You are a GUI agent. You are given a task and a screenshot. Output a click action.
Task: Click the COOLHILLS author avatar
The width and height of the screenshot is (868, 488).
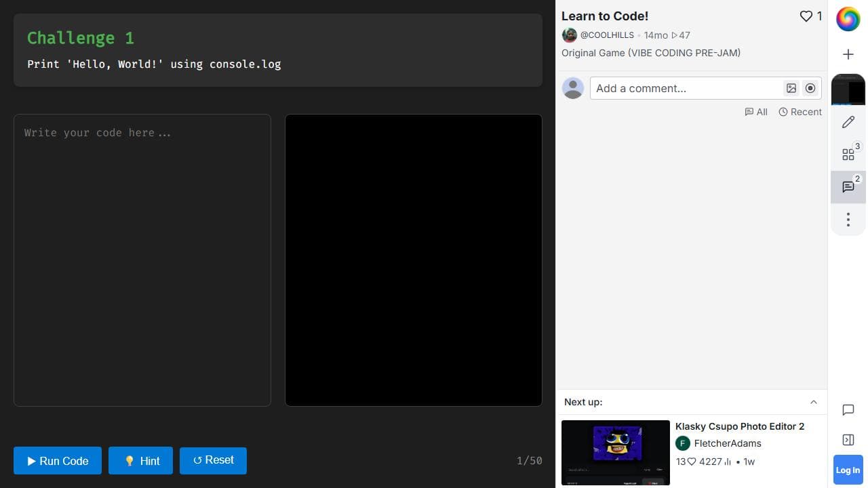(570, 35)
